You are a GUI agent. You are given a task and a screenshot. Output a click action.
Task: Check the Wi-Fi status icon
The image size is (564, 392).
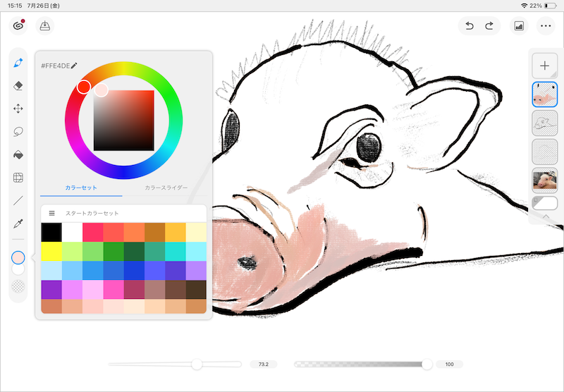point(524,6)
